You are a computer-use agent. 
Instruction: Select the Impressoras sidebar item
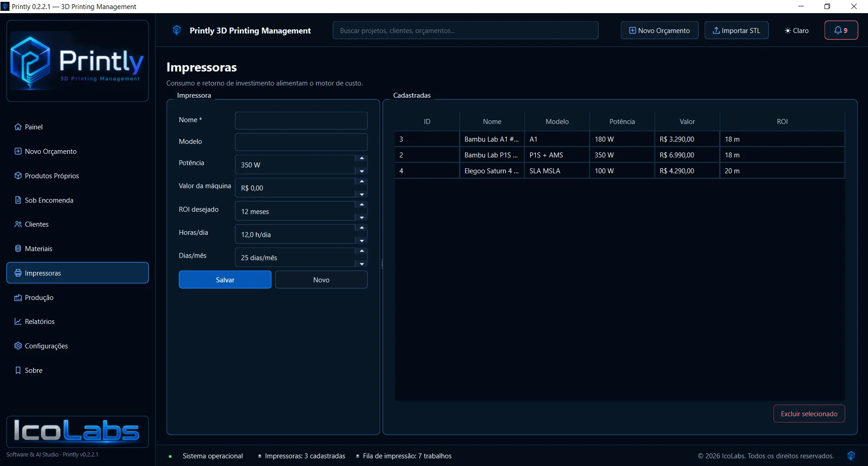(77, 273)
